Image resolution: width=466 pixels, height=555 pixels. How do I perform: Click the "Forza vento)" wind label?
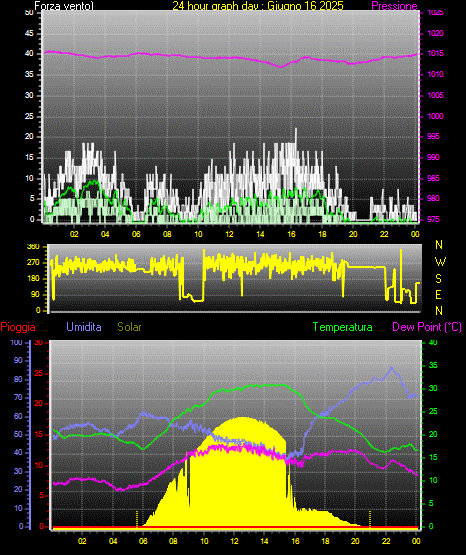[x=64, y=6]
